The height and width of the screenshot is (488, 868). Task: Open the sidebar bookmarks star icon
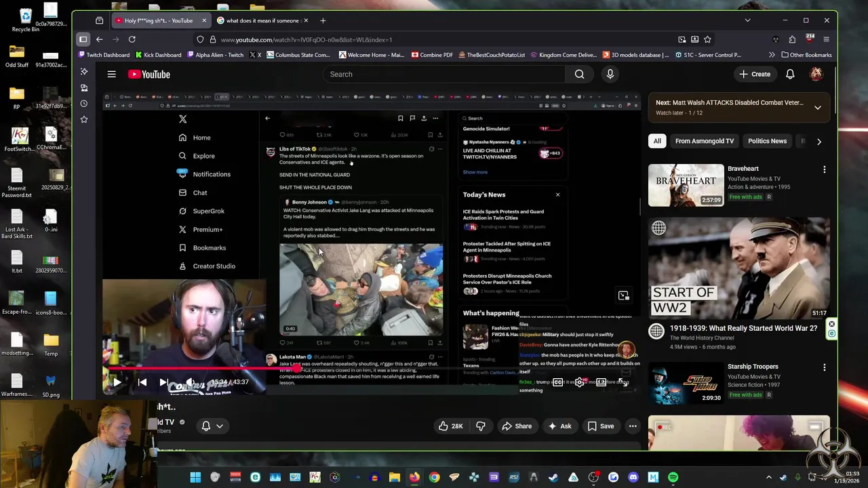(83, 119)
